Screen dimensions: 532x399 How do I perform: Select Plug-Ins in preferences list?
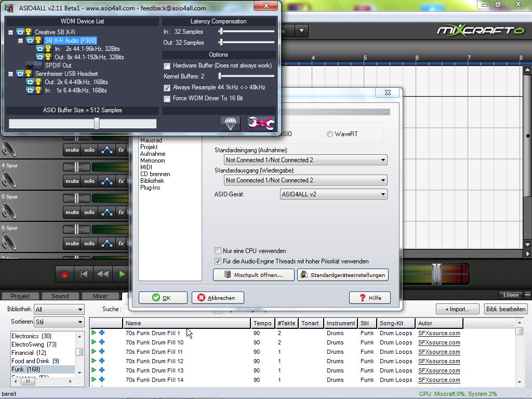pos(150,188)
